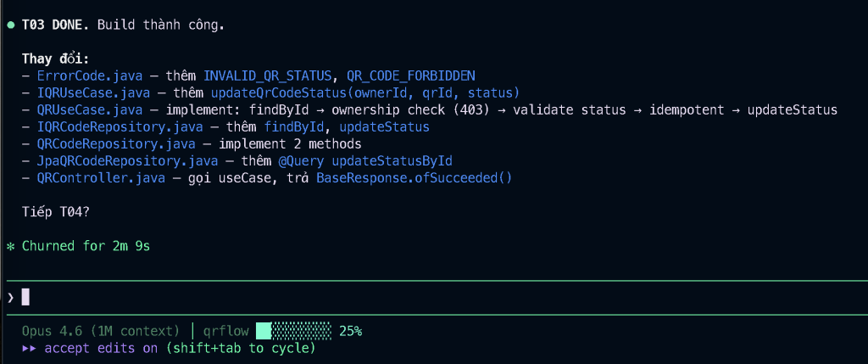Click the BaseResponse.ofSucceeded() reference

[x=414, y=178]
